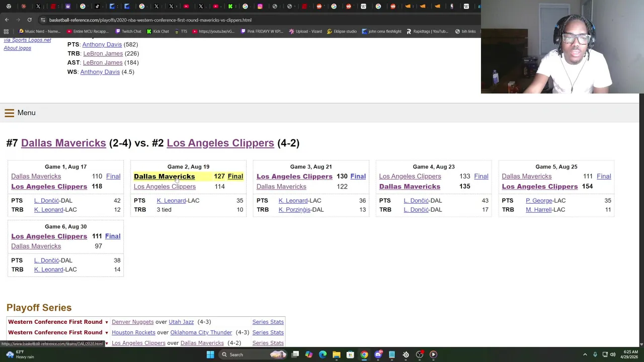This screenshot has width=644, height=362.
Task: Open Series Stats for Nuggets over Jazz
Action: pos(268,322)
